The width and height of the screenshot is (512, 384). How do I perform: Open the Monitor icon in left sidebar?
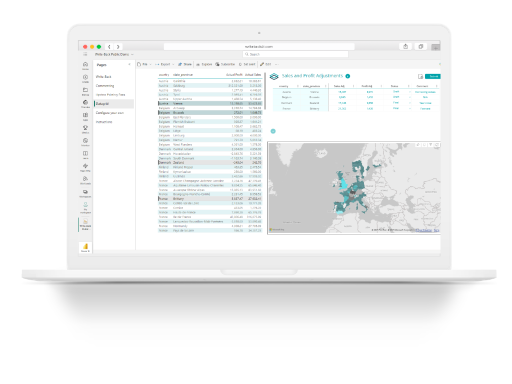pos(85,142)
